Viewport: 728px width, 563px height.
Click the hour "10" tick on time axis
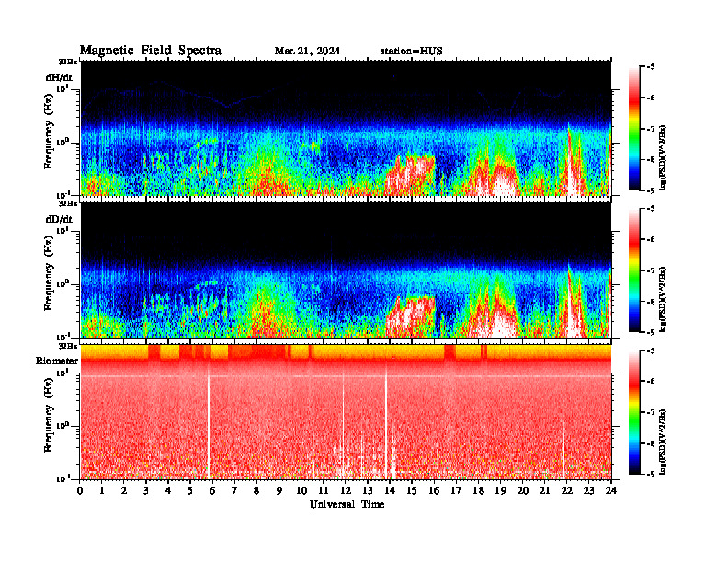(301, 490)
